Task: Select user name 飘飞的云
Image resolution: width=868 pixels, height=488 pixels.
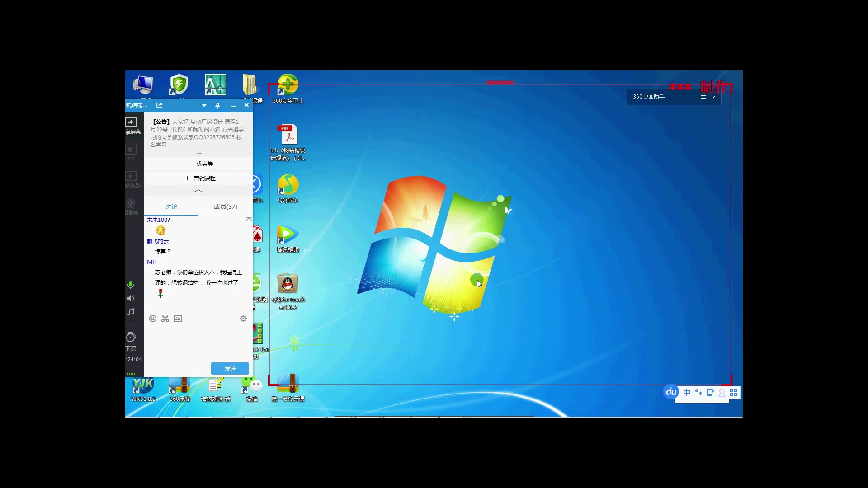Action: click(x=158, y=241)
